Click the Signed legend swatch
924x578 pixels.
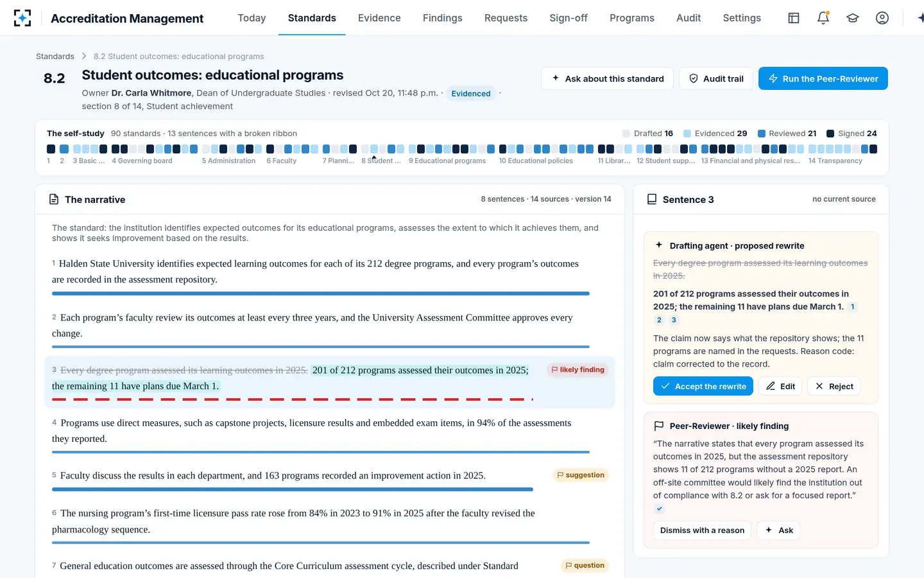click(x=830, y=134)
